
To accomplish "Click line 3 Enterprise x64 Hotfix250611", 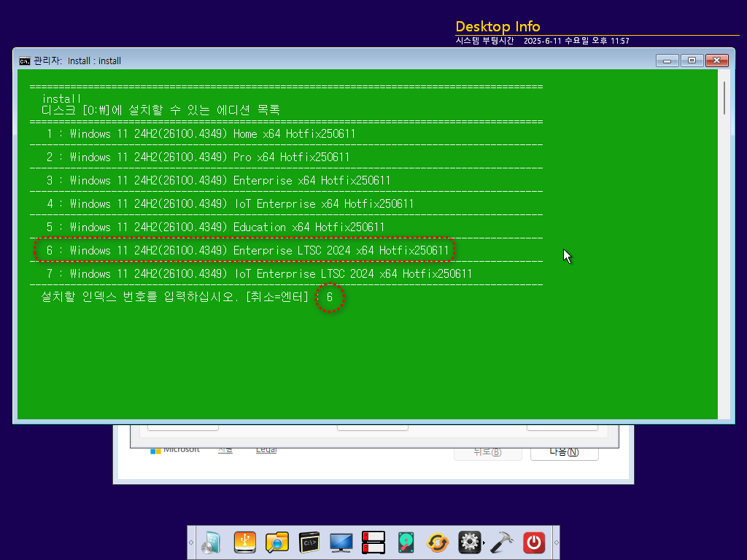I will [219, 181].
